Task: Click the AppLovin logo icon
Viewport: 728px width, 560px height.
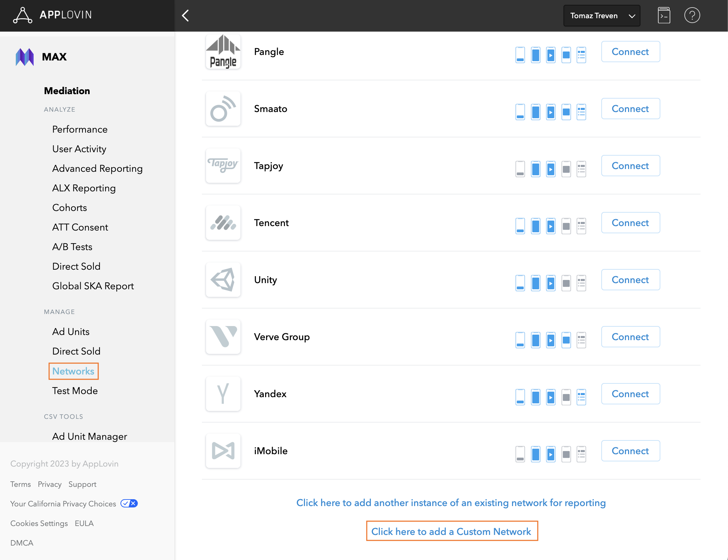Action: tap(23, 15)
